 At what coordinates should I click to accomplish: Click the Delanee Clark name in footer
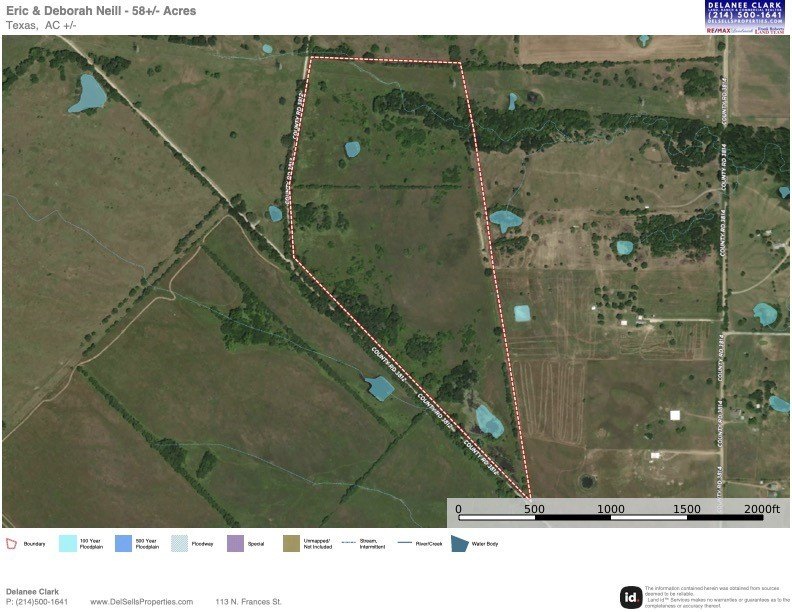[32, 591]
